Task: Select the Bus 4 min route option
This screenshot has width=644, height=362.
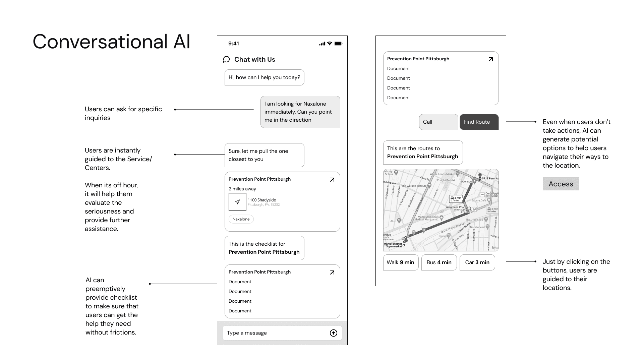Action: [439, 262]
